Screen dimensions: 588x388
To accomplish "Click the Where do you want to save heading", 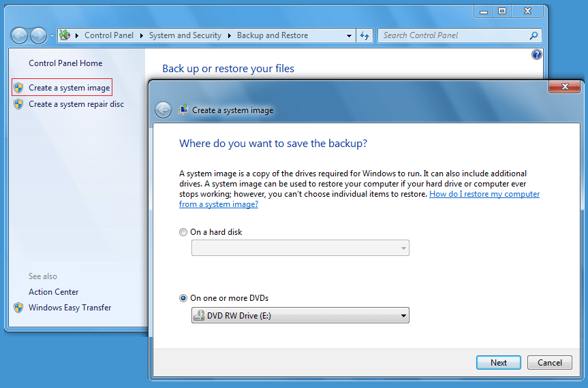I will pyautogui.click(x=273, y=144).
